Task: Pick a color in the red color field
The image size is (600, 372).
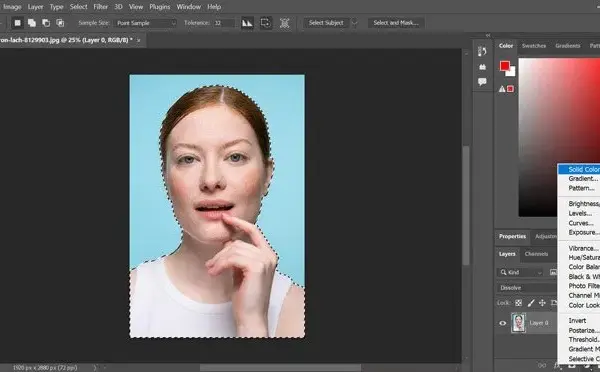Action: [x=559, y=137]
